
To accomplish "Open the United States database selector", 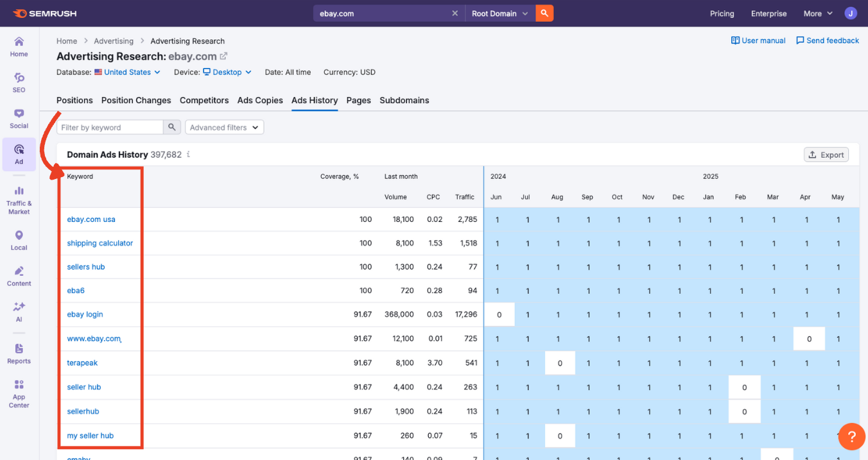I will [127, 72].
